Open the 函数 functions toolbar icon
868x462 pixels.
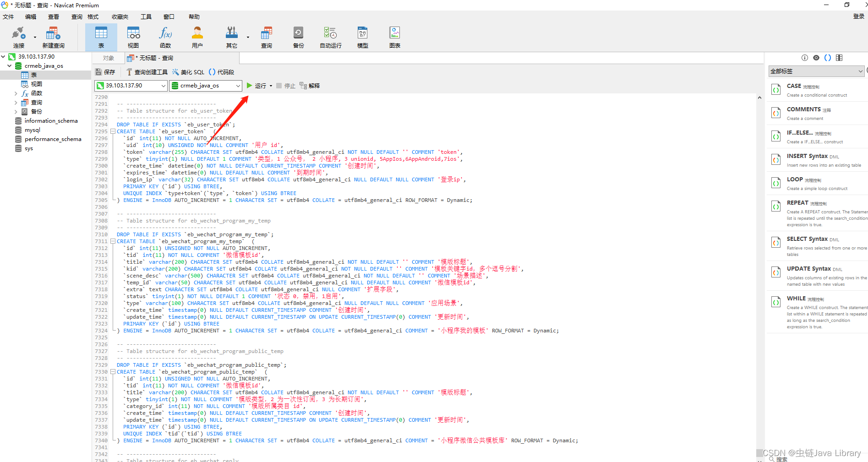165,37
